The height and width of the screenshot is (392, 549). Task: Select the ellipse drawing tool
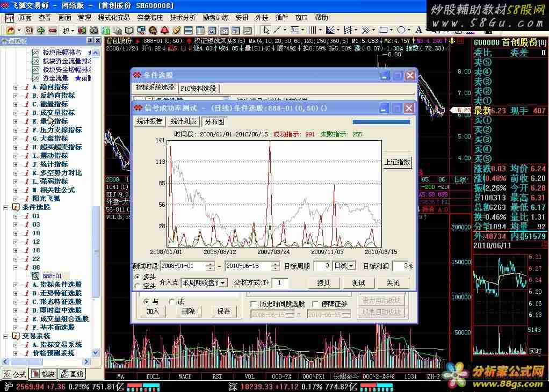[x=401, y=30]
